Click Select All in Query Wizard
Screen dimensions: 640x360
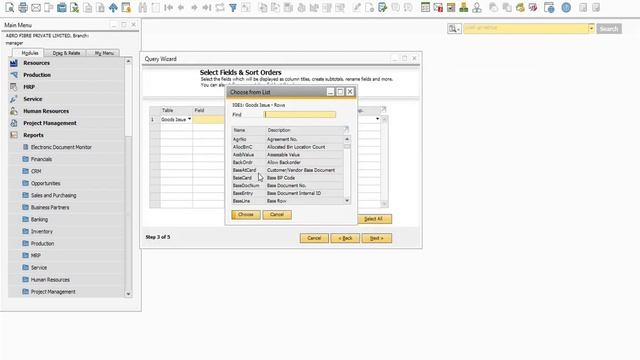pos(373,219)
